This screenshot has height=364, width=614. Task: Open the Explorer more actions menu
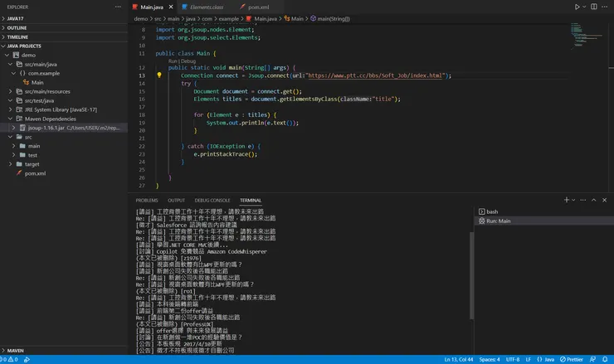tap(119, 7)
